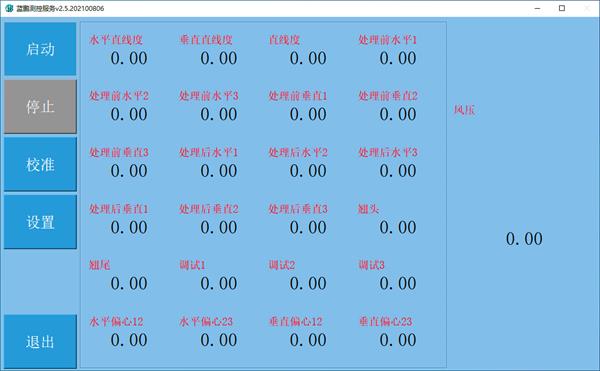
Task: Maximize the window with the square icon
Action: point(562,8)
